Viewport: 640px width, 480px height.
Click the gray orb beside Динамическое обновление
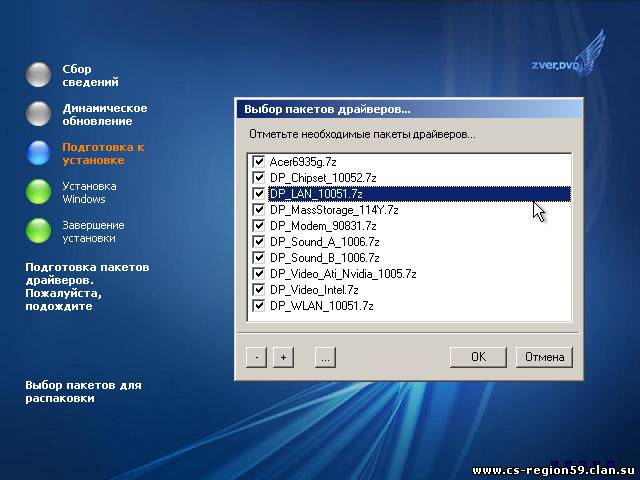click(x=38, y=113)
